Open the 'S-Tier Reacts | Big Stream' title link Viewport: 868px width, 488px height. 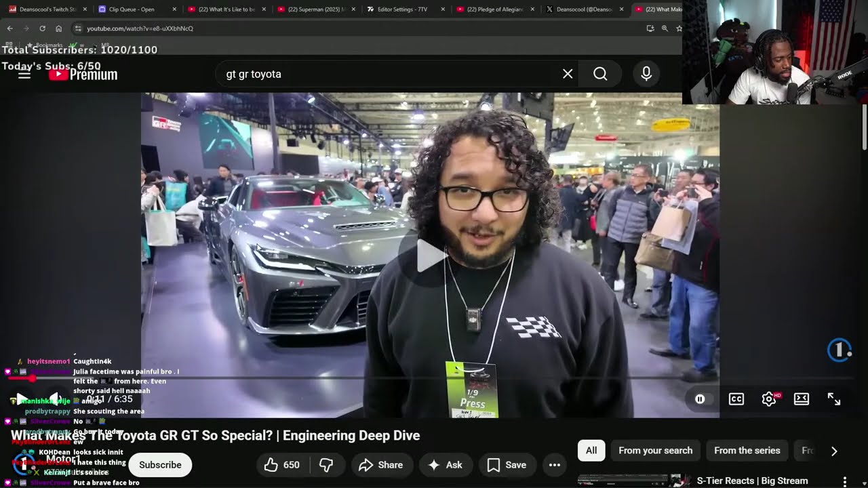[x=753, y=481]
